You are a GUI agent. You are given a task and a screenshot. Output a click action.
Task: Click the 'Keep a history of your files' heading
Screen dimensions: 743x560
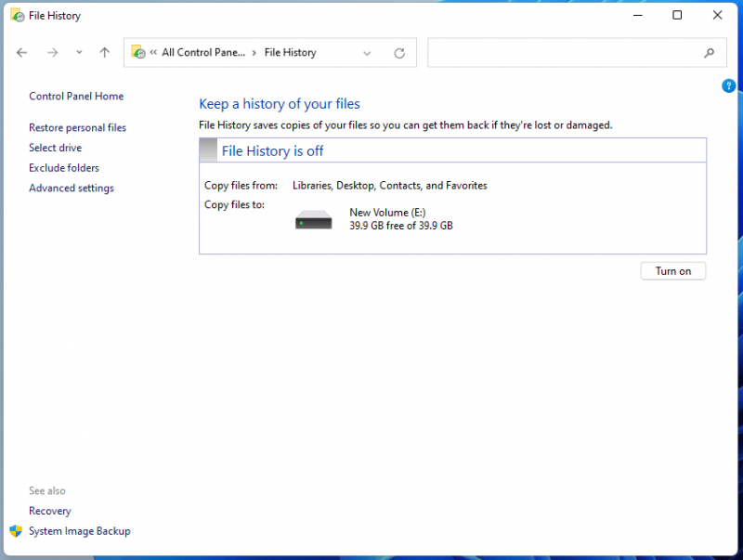[x=280, y=104]
